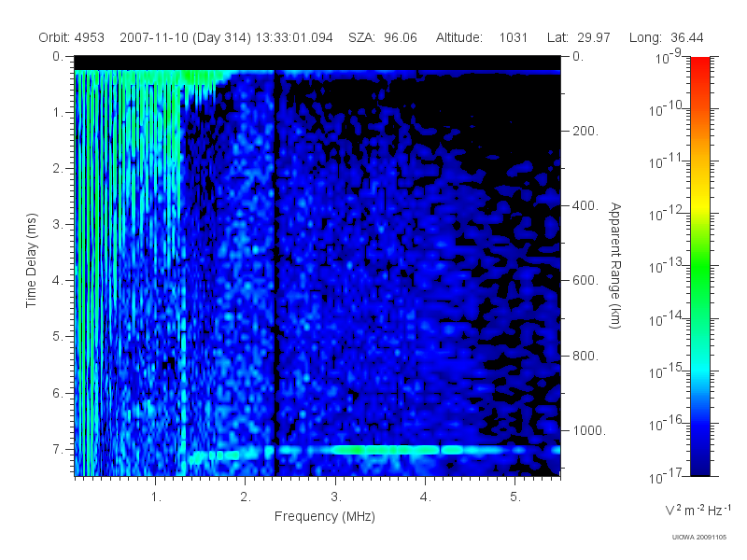This screenshot has height=560, width=747.
Task: Click the '1000.' tick on the apparent range axis
Action: (x=589, y=430)
